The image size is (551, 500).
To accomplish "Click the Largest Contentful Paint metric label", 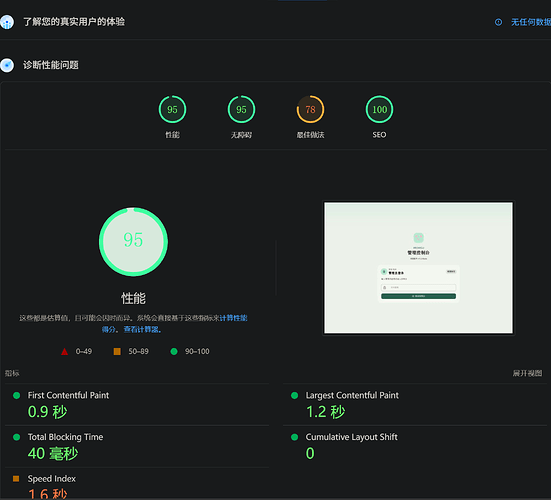I will (352, 395).
